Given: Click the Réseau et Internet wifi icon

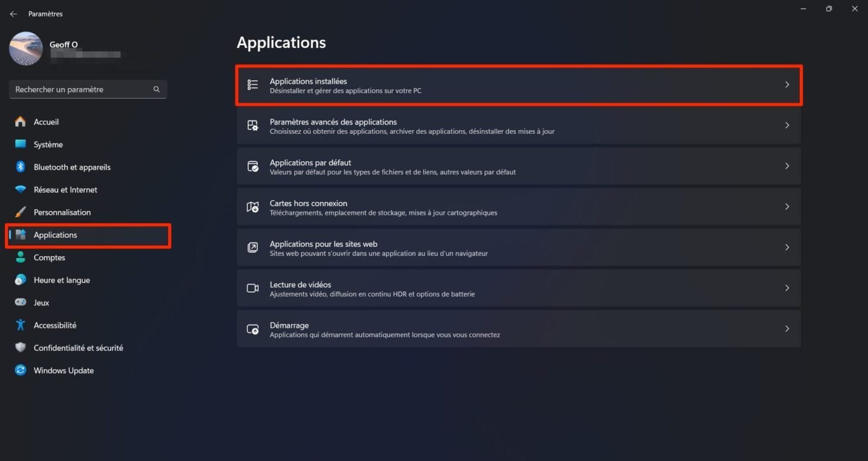Looking at the screenshot, I should click(x=20, y=189).
